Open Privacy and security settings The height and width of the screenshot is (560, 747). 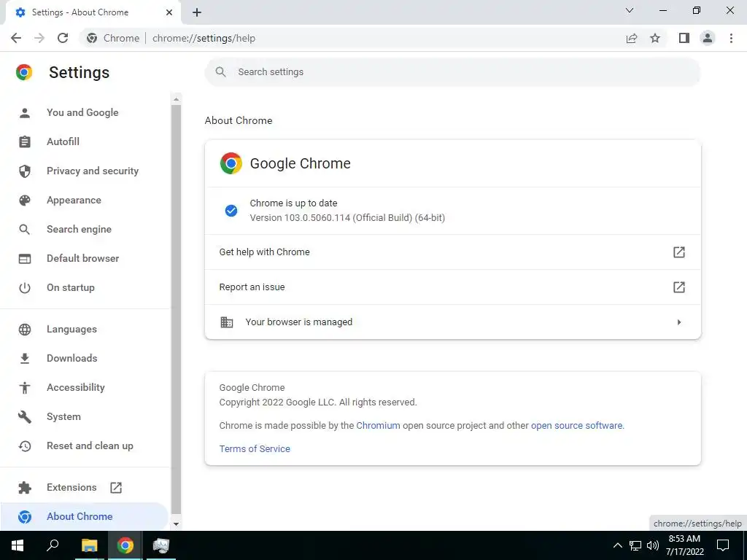coord(93,171)
